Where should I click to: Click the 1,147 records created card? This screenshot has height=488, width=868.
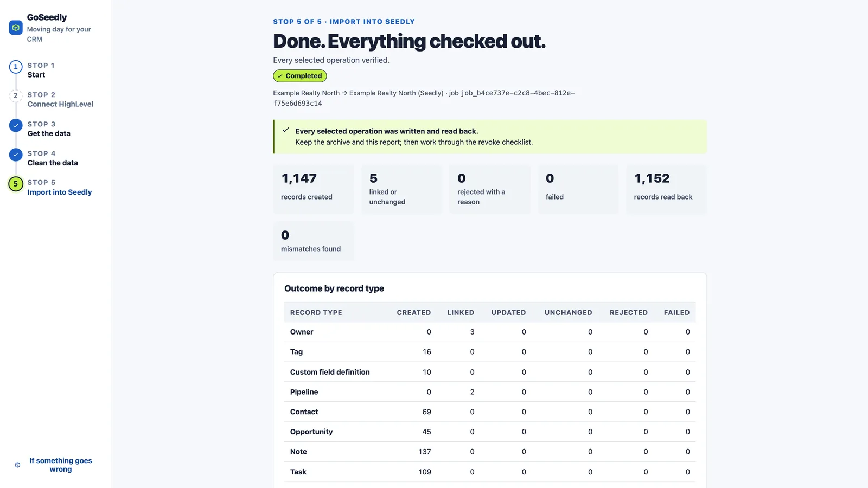click(314, 189)
